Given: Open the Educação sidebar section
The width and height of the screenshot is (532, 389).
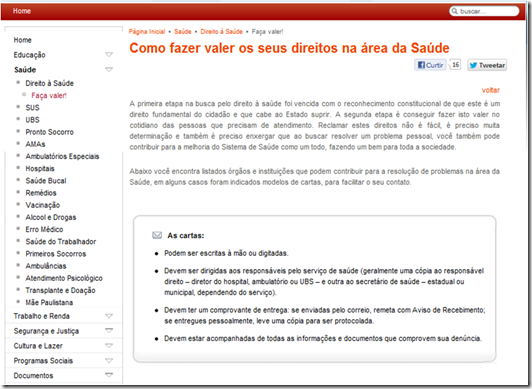Looking at the screenshot, I should [30, 55].
